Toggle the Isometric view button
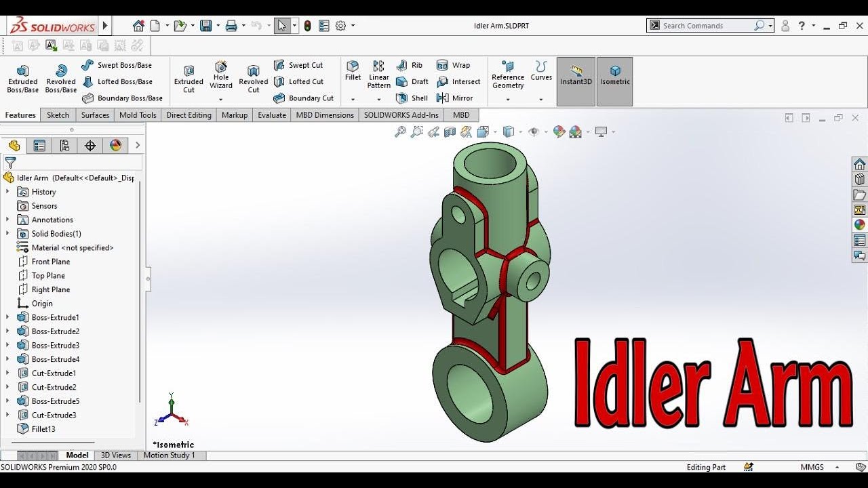Screen dimensions: 868x488 pyautogui.click(x=615, y=81)
